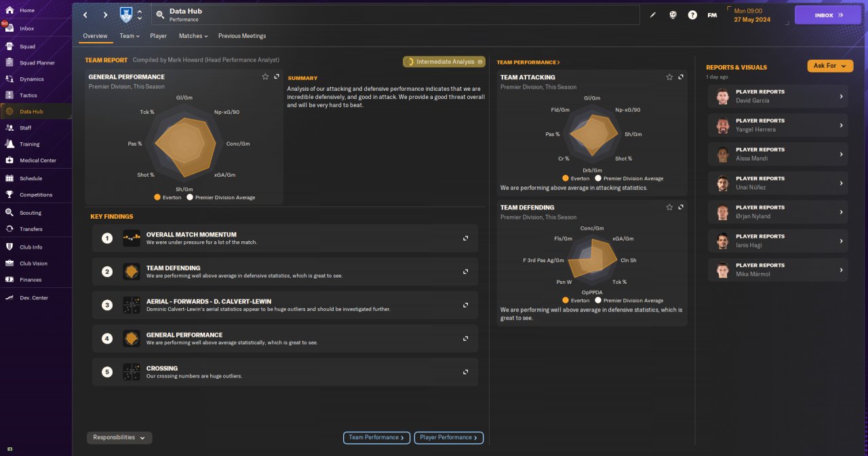The width and height of the screenshot is (868, 456).
Task: Expand the Team Attacking chart icon
Action: pos(681,77)
